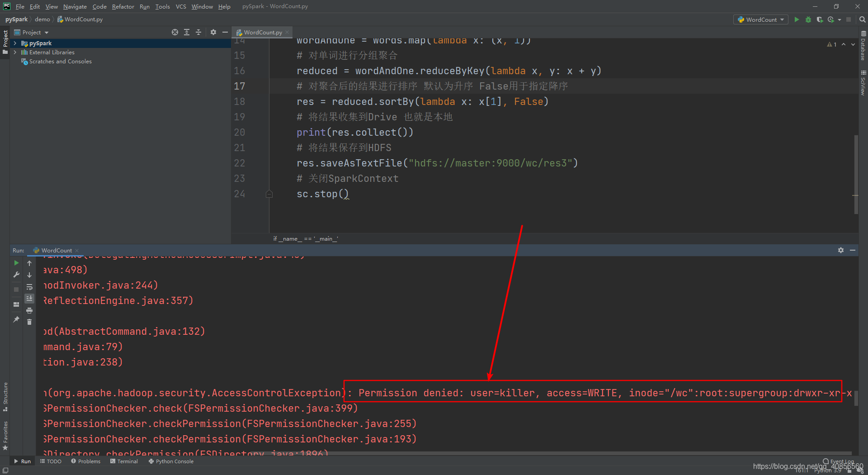Select the WordCount run tab
This screenshot has width=868, height=475.
(x=56, y=250)
